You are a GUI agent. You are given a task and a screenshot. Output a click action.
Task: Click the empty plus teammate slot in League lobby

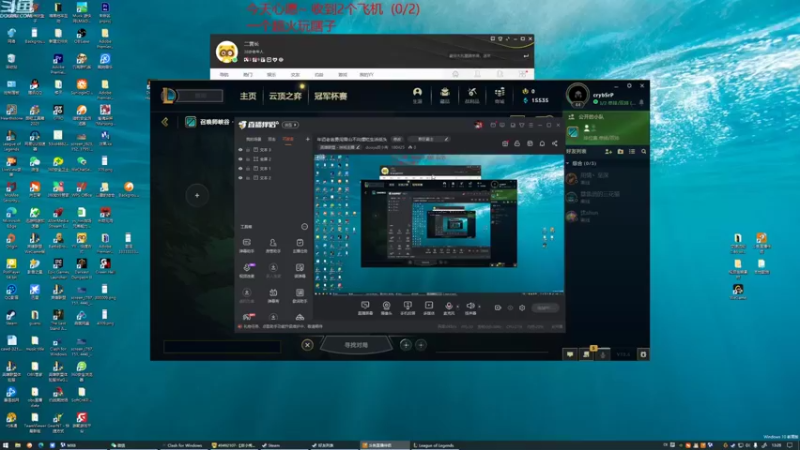(197, 195)
